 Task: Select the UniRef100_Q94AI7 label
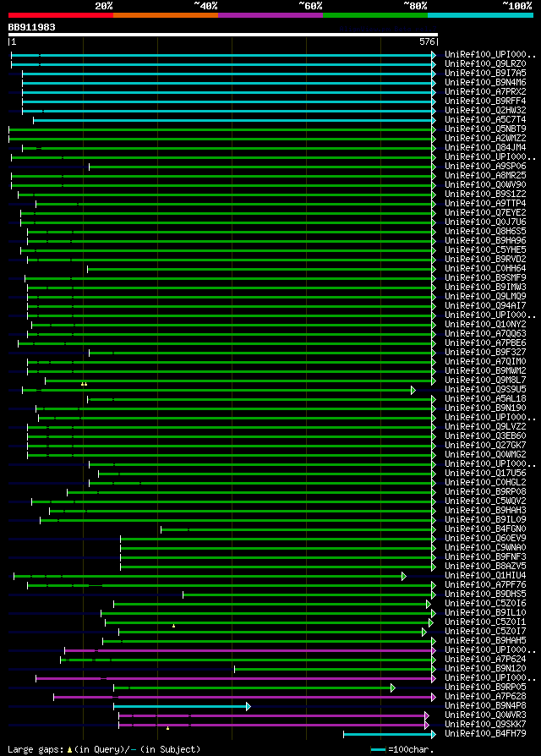pos(485,305)
